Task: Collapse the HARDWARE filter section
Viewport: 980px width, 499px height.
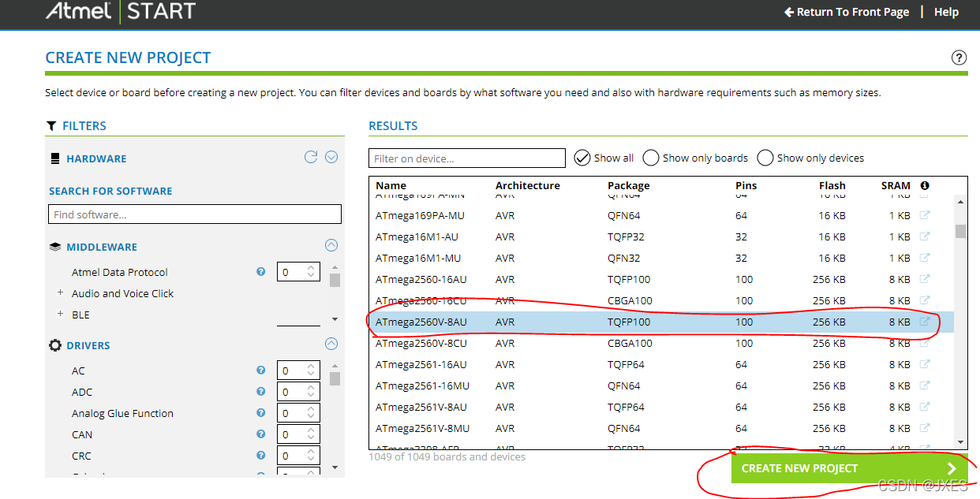Action: (x=331, y=157)
